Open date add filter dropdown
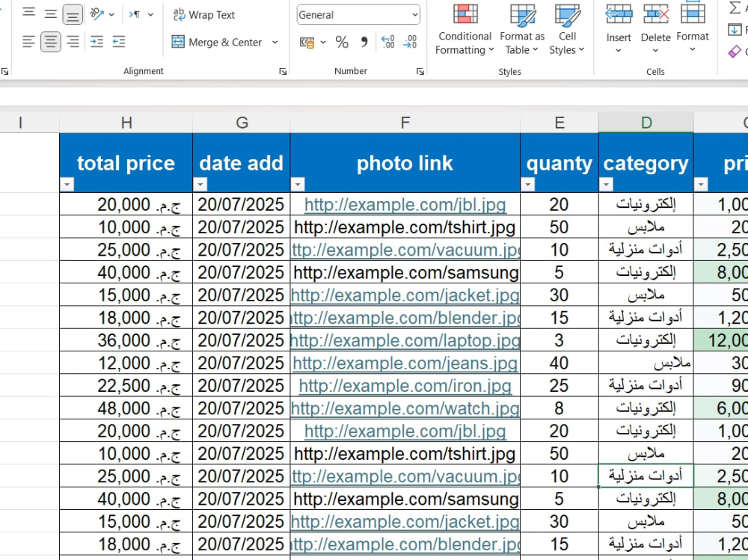 coord(200,185)
